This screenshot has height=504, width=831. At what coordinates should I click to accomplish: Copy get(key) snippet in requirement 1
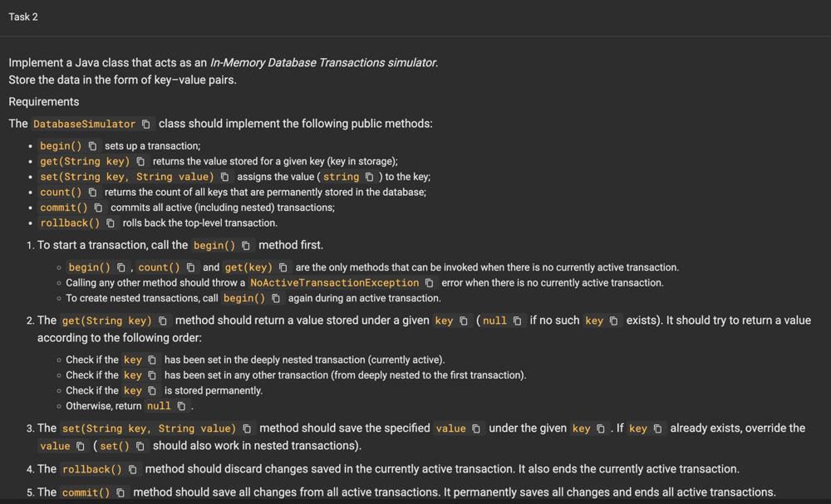coord(283,267)
